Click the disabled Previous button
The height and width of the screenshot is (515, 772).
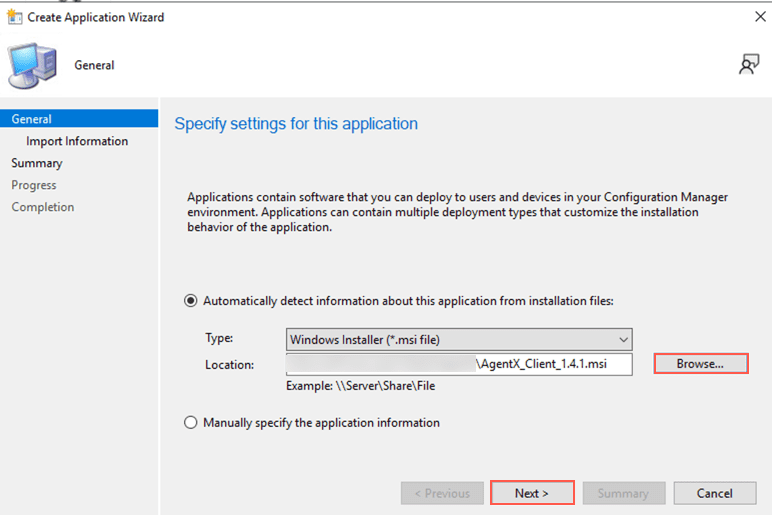[442, 493]
